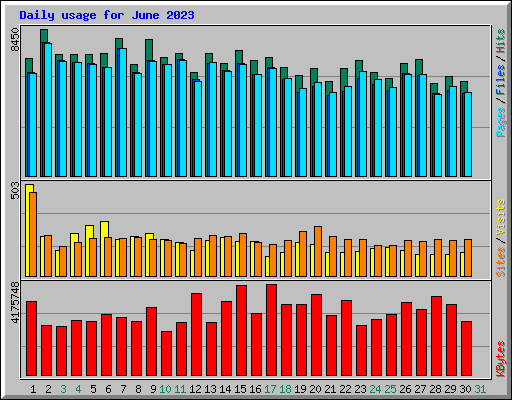Click day 11 on the x-axis
The width and height of the screenshot is (512, 400).
(x=180, y=389)
